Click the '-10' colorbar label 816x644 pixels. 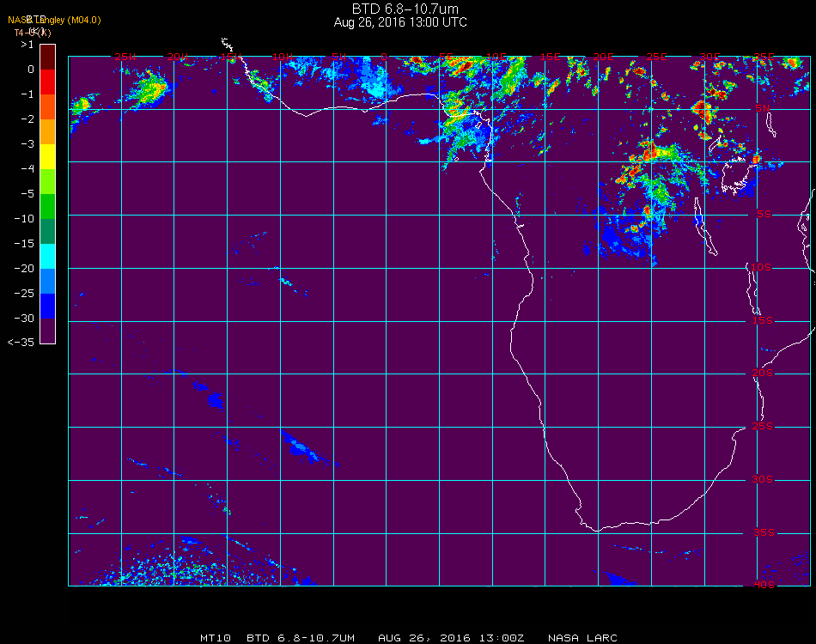(24, 218)
